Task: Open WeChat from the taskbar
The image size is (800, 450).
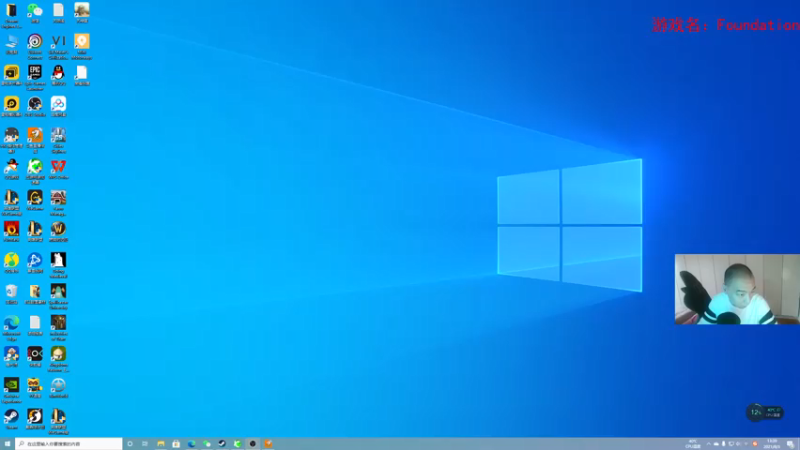Action: [207, 444]
